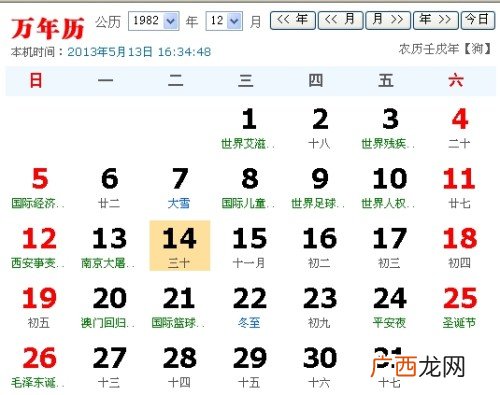Image resolution: width=500 pixels, height=395 pixels.
Task: Select Saturday date 18 marked 初四
Action: click(x=459, y=247)
